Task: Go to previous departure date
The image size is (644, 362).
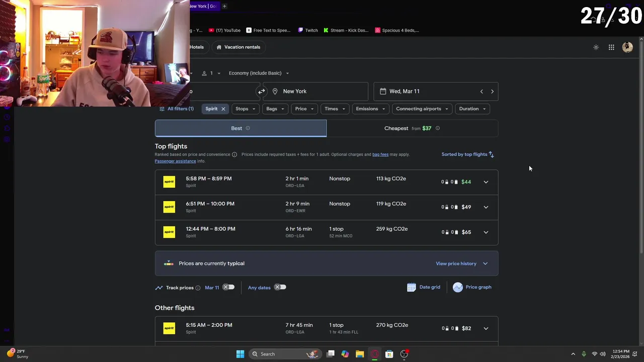Action: click(481, 92)
